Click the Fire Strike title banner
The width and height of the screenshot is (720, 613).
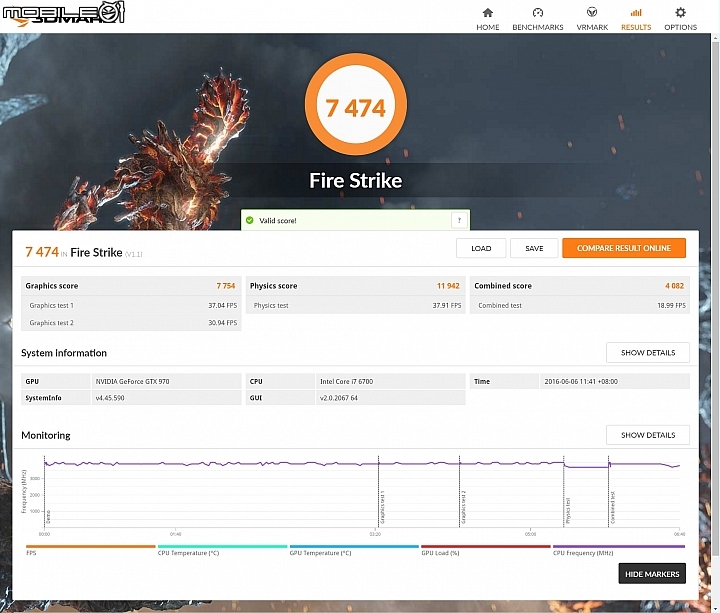pos(355,180)
